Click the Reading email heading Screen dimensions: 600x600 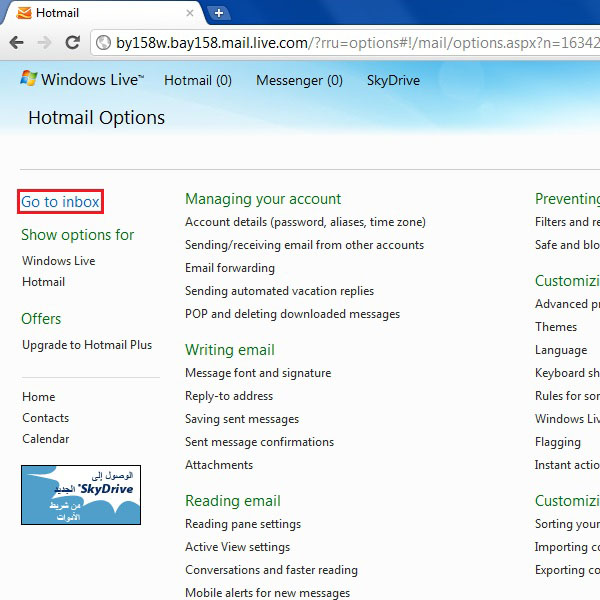pyautogui.click(x=233, y=501)
